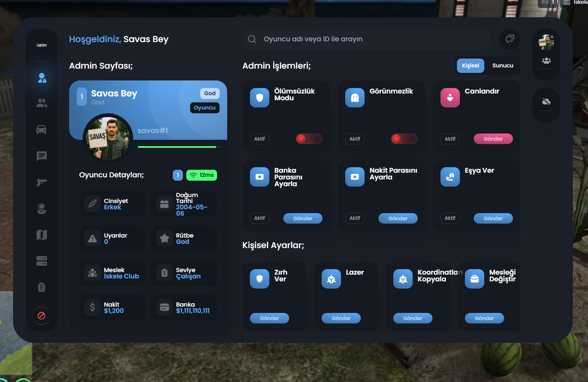Click the server logo at sidebar top
The width and height of the screenshot is (588, 382).
tap(42, 45)
